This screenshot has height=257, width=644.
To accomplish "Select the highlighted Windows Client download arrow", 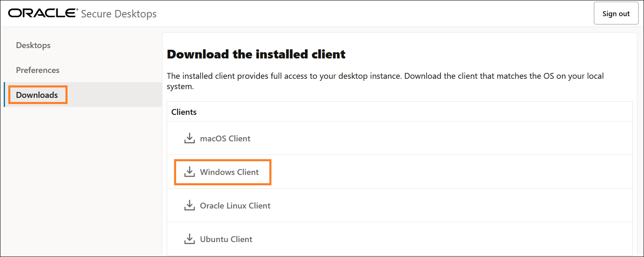I will pos(190,172).
